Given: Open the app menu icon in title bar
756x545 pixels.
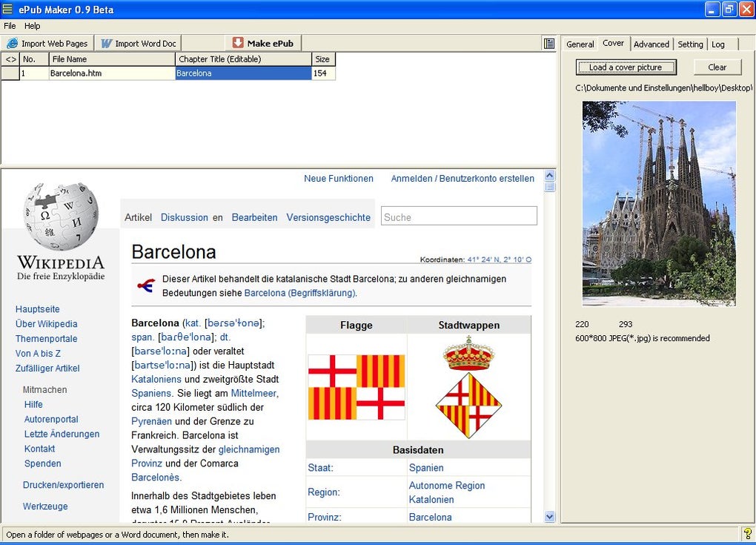Looking at the screenshot, I should pos(7,9).
